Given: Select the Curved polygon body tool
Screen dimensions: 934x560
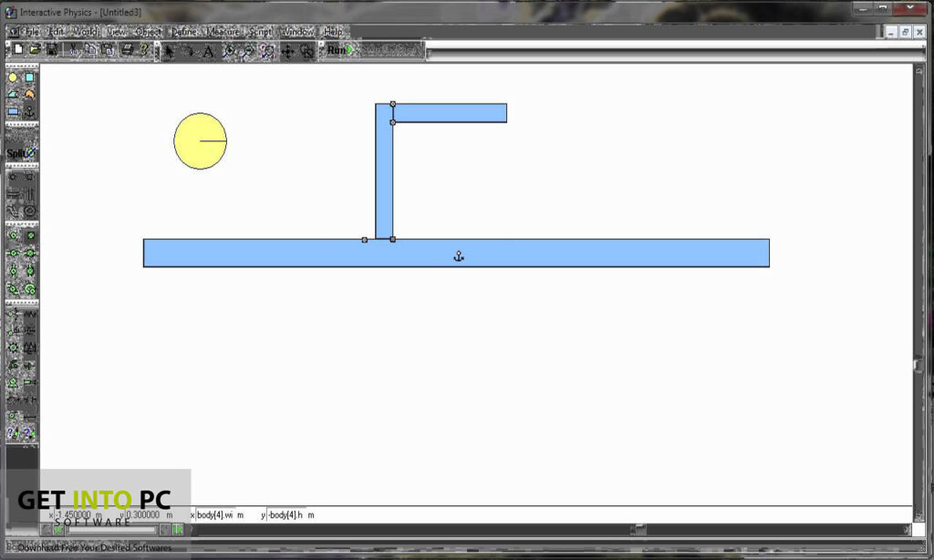Looking at the screenshot, I should [30, 94].
